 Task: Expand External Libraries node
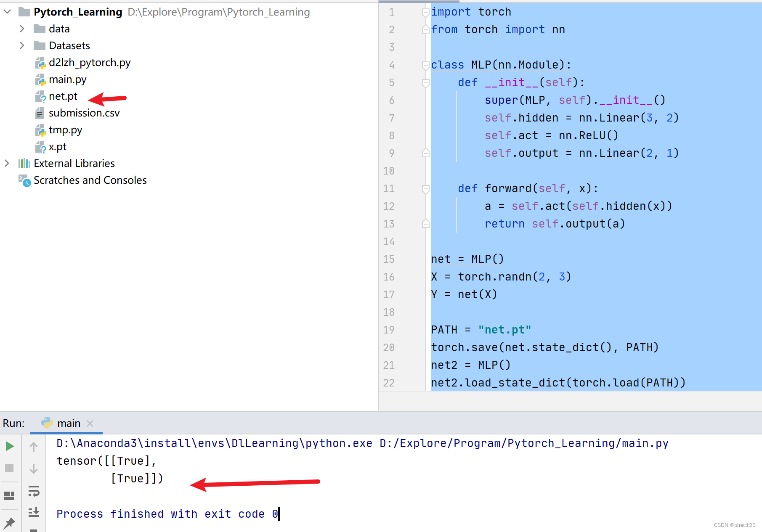coord(7,163)
